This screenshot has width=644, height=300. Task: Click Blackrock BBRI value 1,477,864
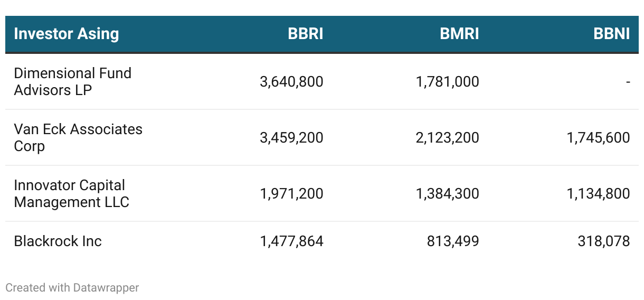pyautogui.click(x=291, y=241)
